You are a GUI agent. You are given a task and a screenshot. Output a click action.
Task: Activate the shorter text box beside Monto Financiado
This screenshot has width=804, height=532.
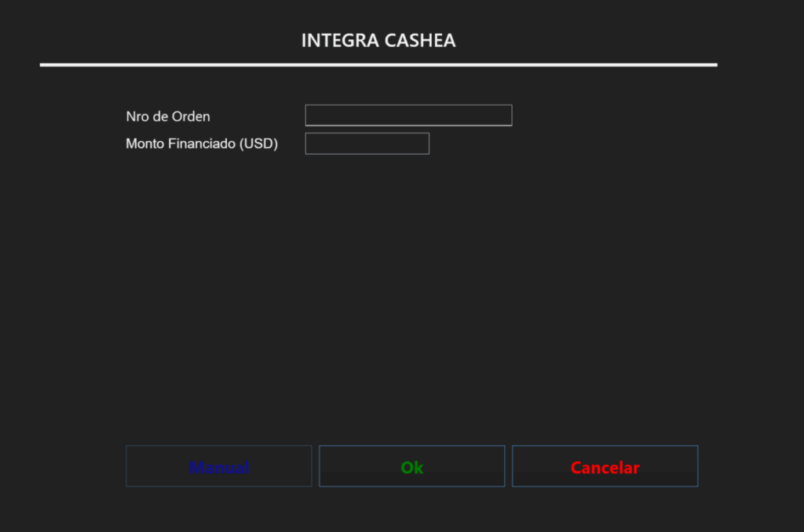click(367, 144)
